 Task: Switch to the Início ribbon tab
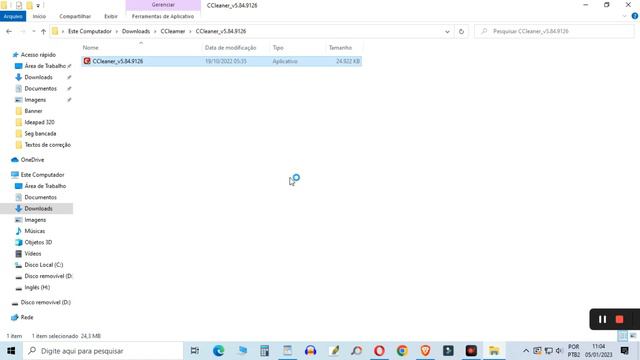click(39, 16)
